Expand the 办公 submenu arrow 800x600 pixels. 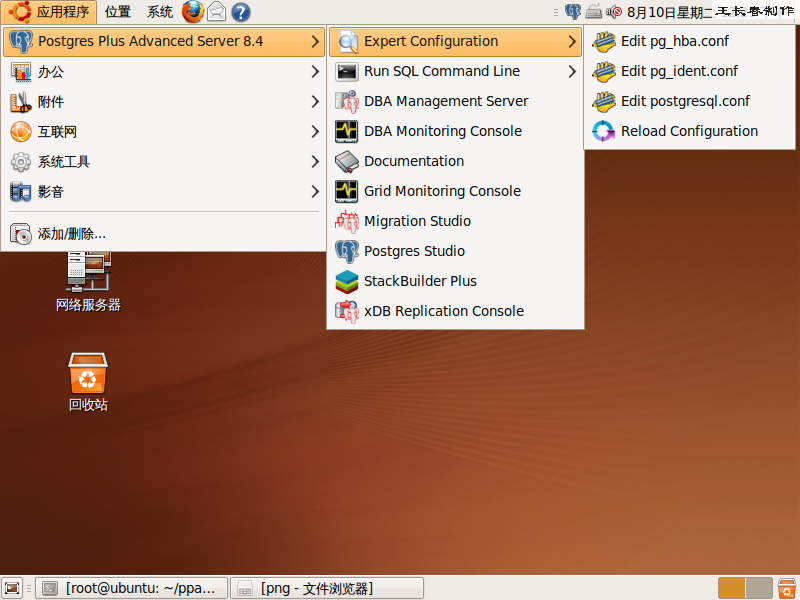tap(315, 72)
